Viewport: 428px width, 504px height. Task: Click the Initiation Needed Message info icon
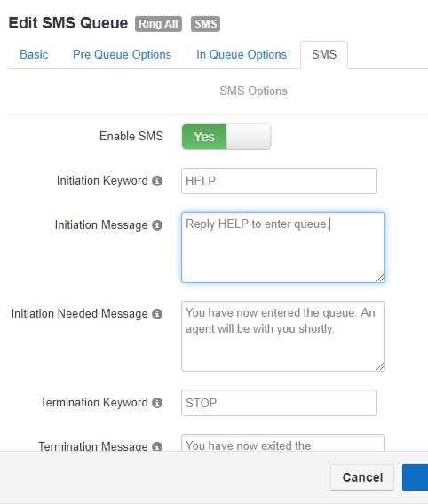tap(157, 314)
